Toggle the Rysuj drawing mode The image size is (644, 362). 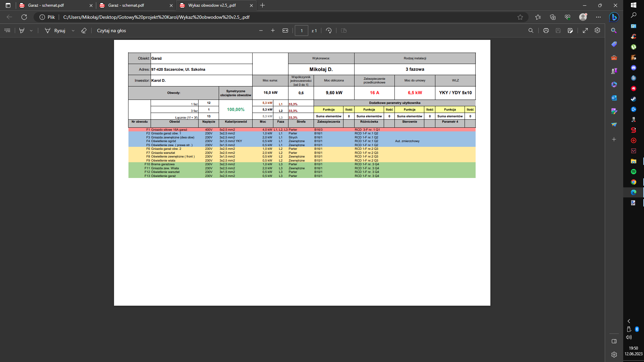coord(55,31)
